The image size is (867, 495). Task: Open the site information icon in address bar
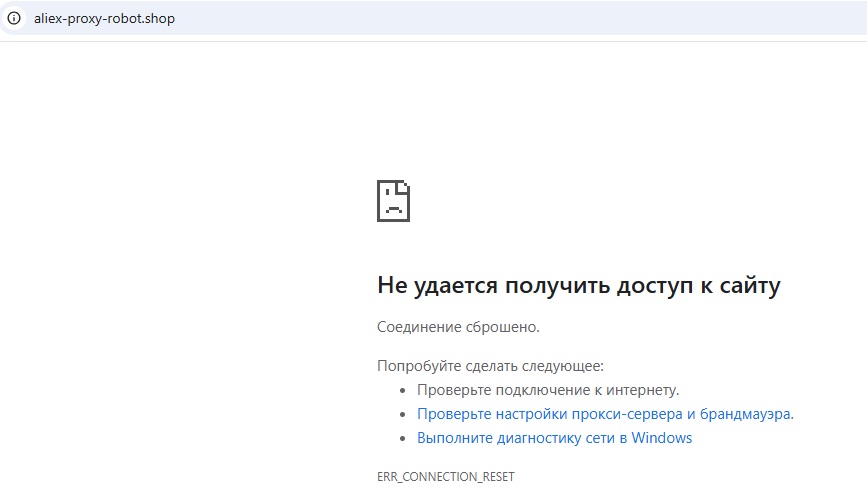click(14, 18)
